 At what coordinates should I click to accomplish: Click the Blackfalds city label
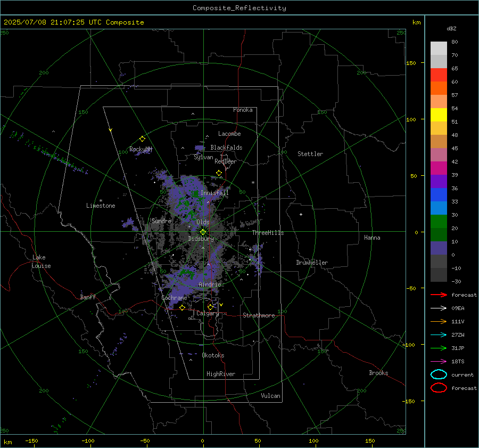click(226, 148)
